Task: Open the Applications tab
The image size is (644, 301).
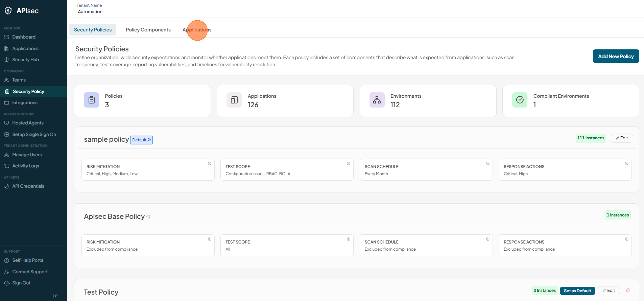Action: [x=197, y=30]
